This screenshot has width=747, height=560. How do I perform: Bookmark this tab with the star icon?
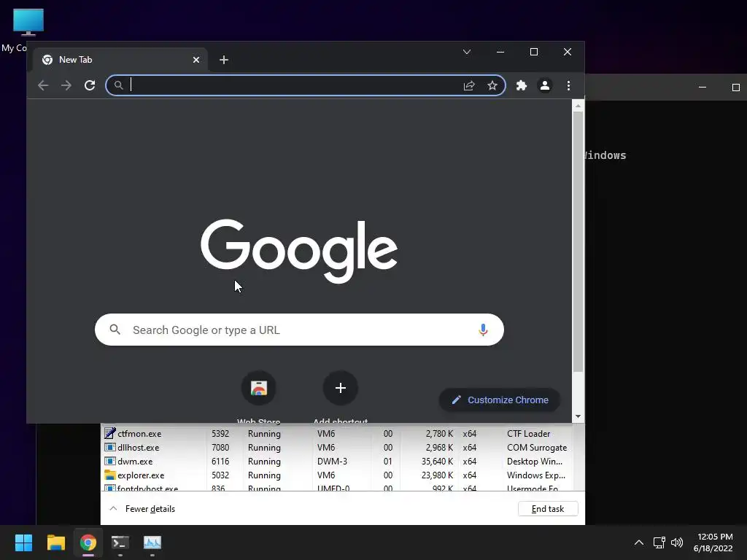(x=492, y=85)
